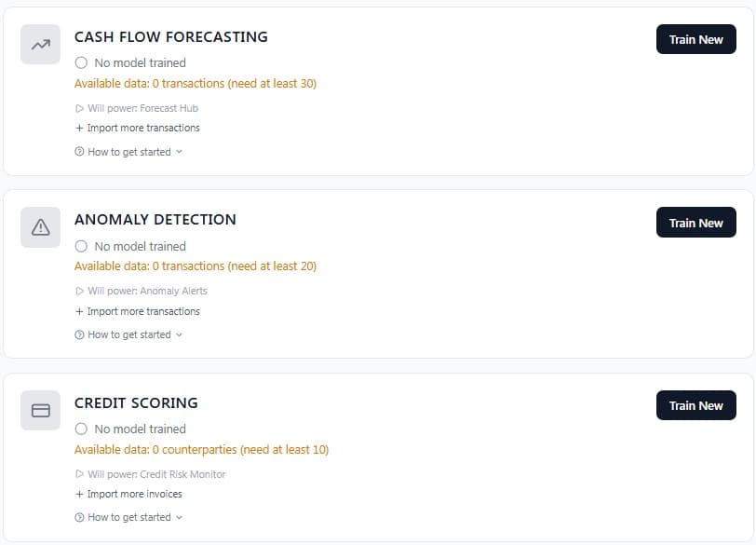756x545 pixels.
Task: Click the Credit Scoring card icon
Action: tap(40, 410)
